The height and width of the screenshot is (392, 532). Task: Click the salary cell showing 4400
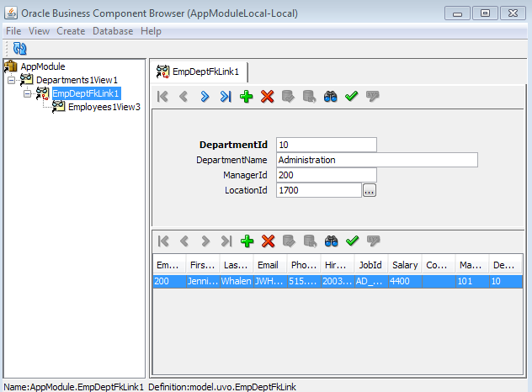405,282
